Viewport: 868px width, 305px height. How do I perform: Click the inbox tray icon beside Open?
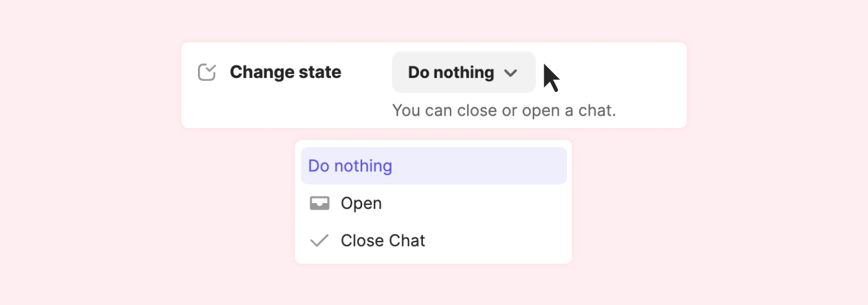[x=319, y=204]
